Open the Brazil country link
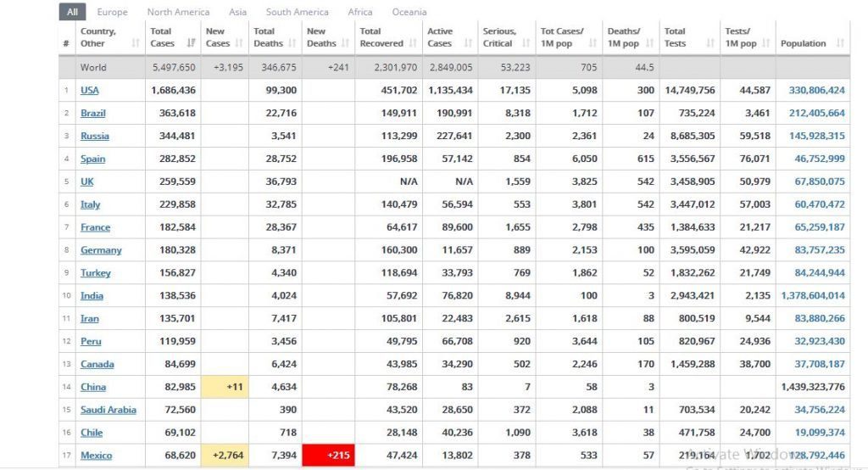The width and height of the screenshot is (868, 470). 93,113
